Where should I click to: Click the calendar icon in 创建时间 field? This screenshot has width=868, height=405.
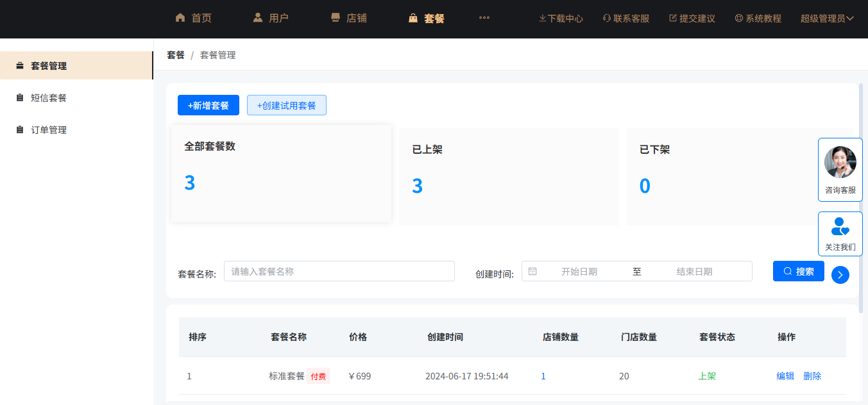pyautogui.click(x=532, y=270)
